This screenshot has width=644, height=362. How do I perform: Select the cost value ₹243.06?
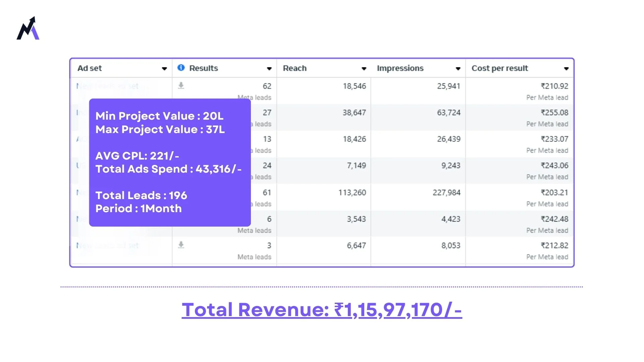coord(554,166)
